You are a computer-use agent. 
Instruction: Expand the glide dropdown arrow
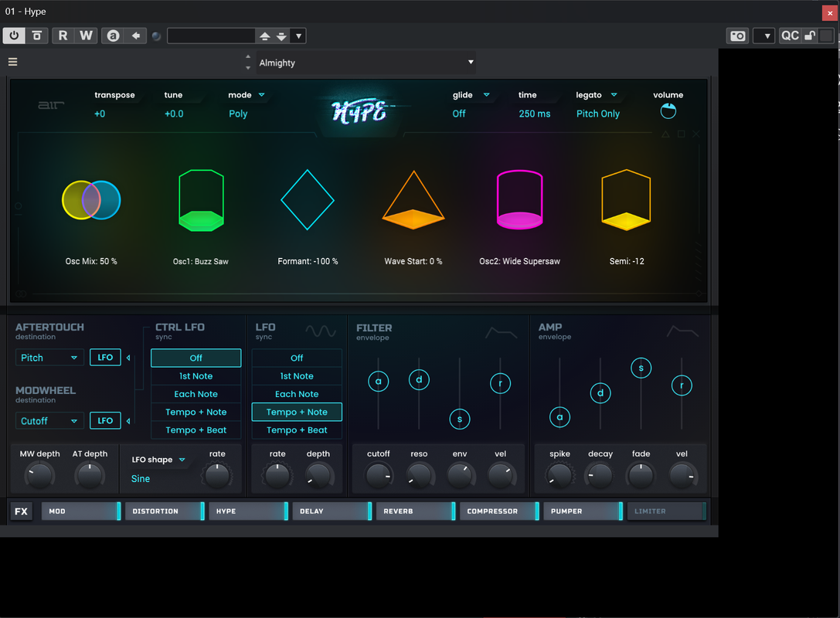(486, 95)
